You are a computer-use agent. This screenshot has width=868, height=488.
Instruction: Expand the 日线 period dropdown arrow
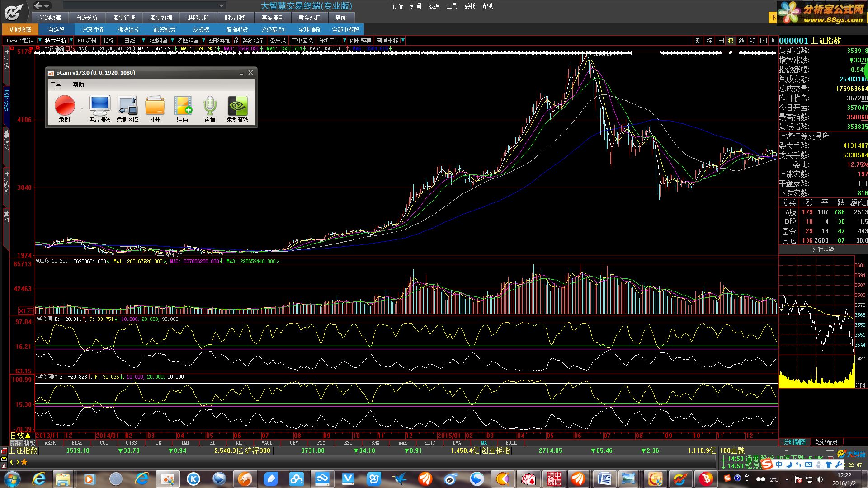(x=143, y=41)
